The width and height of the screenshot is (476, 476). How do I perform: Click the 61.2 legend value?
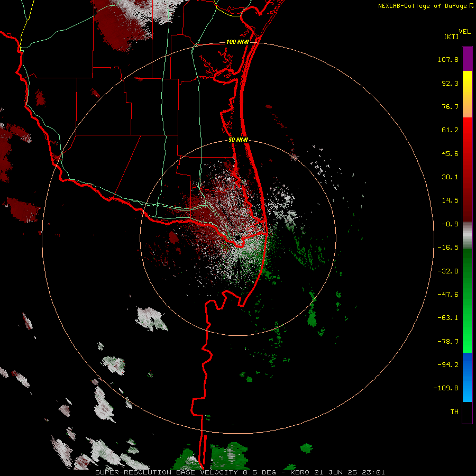click(x=450, y=130)
